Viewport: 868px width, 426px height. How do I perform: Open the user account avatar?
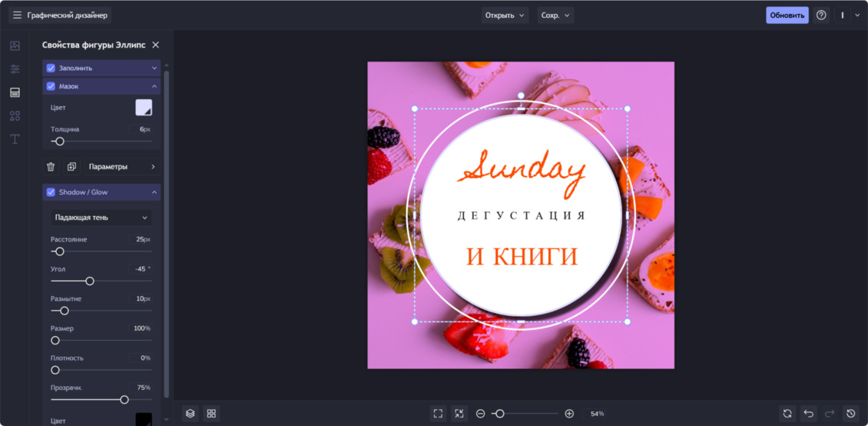(x=843, y=15)
